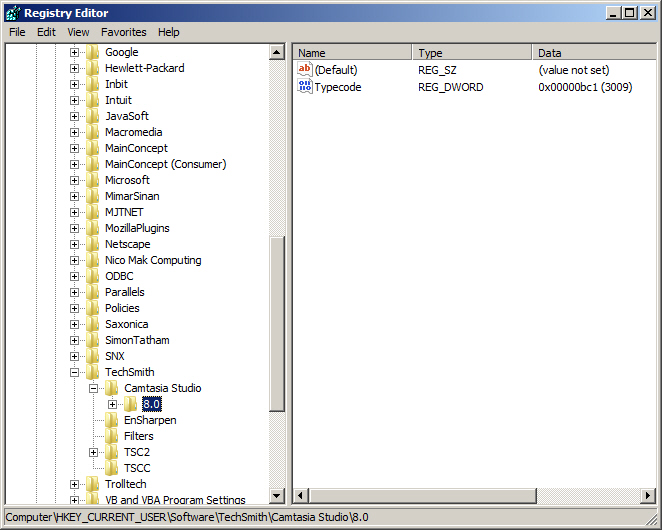
Task: Expand the Policies key
Action: [x=74, y=309]
